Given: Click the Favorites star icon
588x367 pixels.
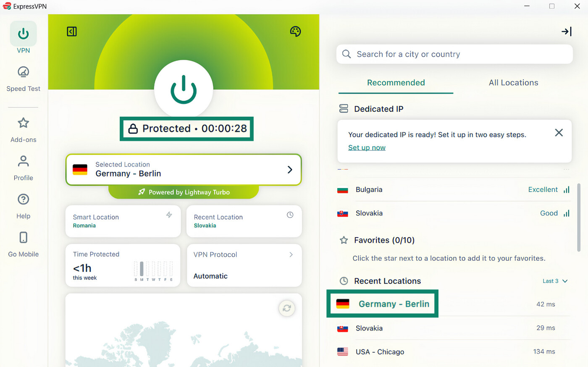Looking at the screenshot, I should click(344, 240).
